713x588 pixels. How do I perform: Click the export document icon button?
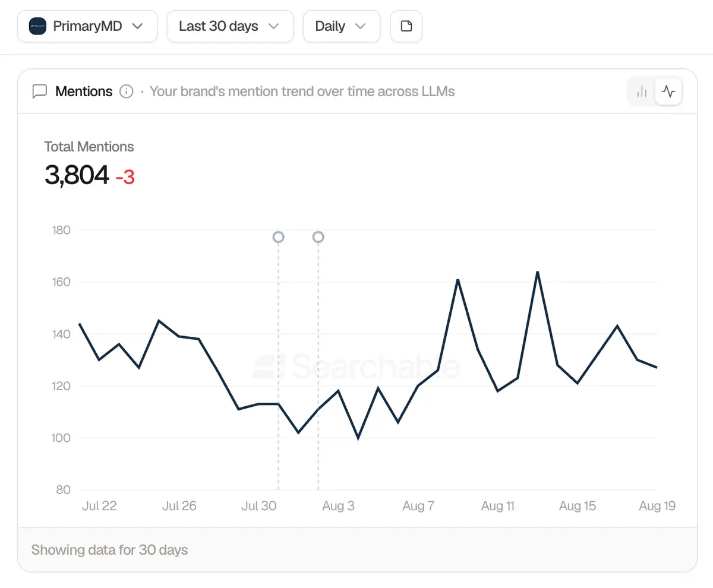pyautogui.click(x=406, y=26)
